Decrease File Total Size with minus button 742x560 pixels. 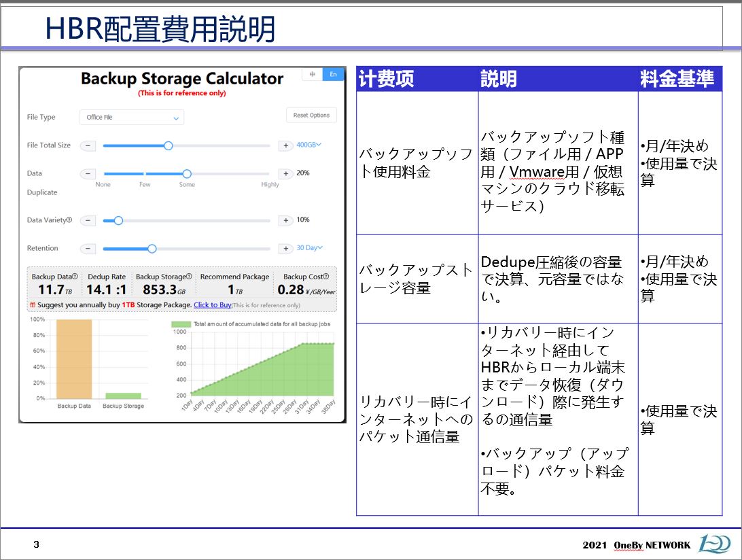pos(88,146)
